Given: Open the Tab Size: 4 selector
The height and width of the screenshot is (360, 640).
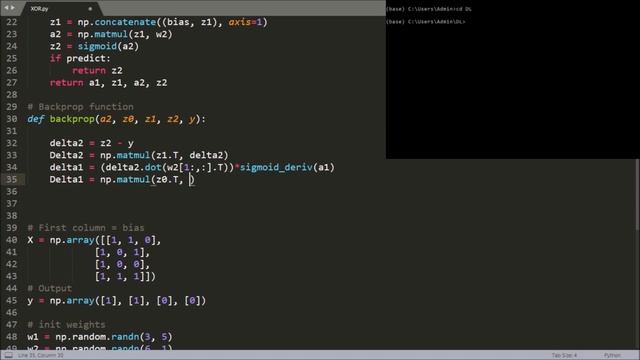Looking at the screenshot, I should 564,356.
